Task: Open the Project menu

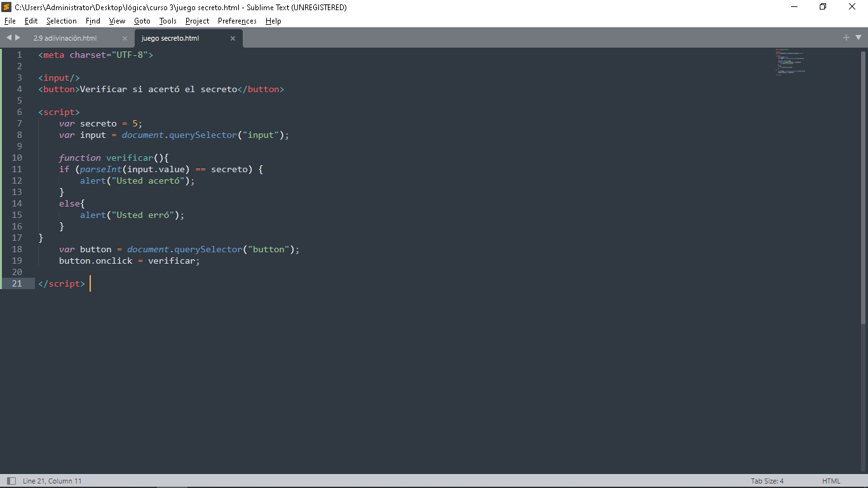Action: (197, 21)
